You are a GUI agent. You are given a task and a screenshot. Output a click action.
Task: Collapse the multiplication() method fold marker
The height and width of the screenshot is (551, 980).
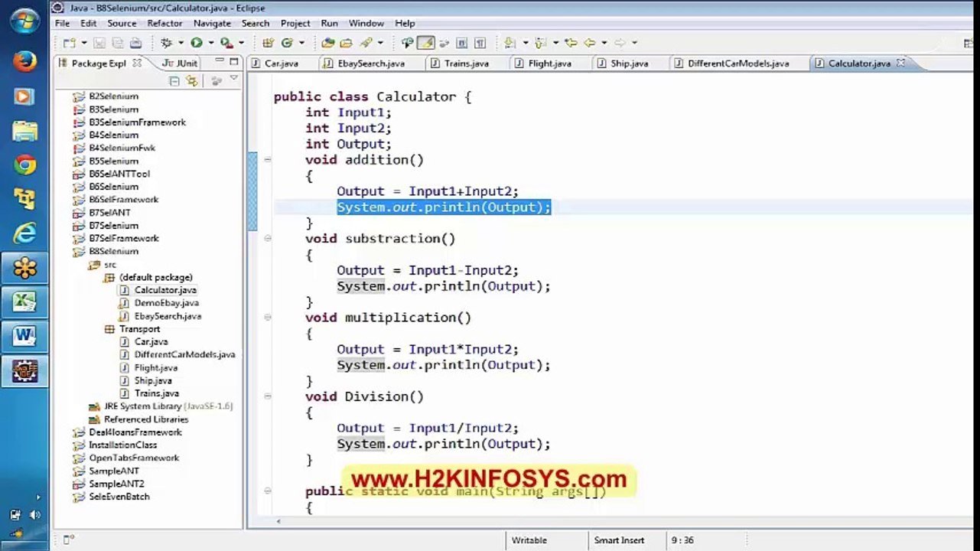[268, 318]
